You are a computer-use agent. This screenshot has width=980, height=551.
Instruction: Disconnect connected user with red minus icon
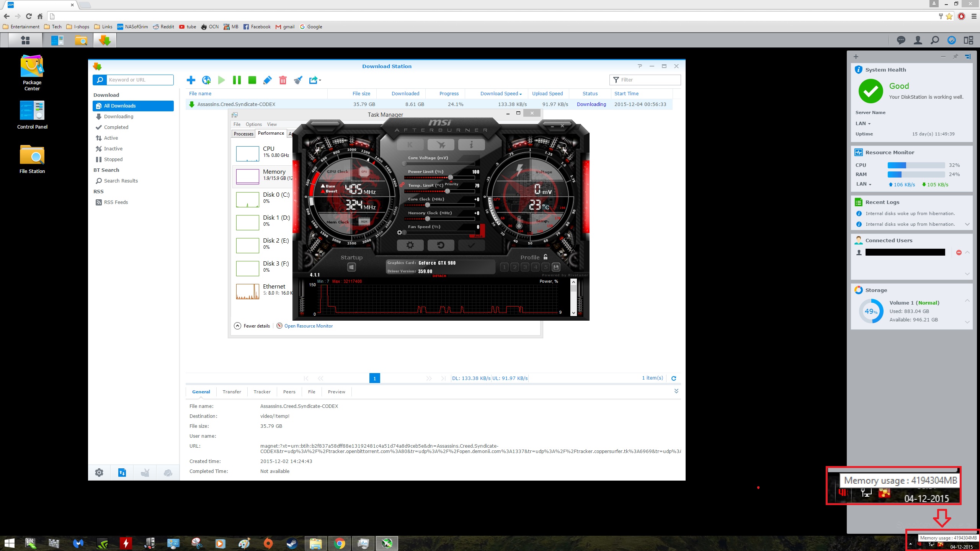(x=959, y=253)
